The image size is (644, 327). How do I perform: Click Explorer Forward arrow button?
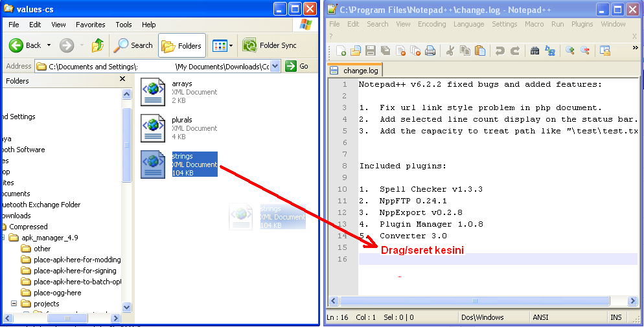(x=67, y=45)
